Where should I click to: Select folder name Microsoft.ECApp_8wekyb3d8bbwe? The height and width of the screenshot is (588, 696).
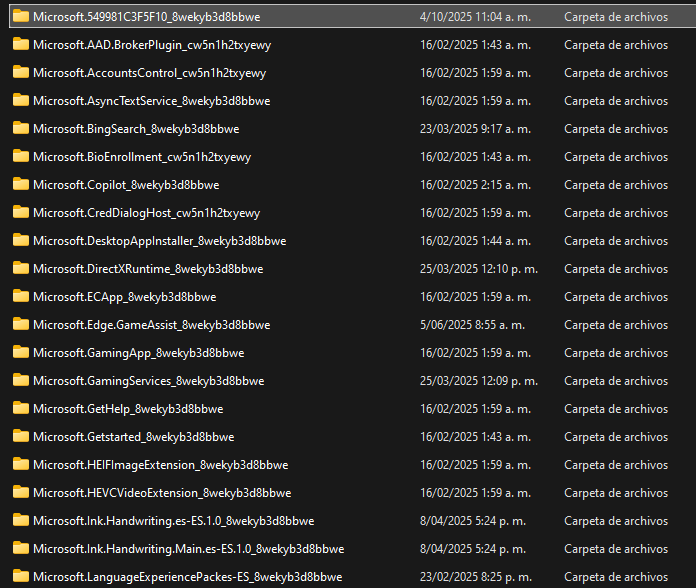(124, 296)
